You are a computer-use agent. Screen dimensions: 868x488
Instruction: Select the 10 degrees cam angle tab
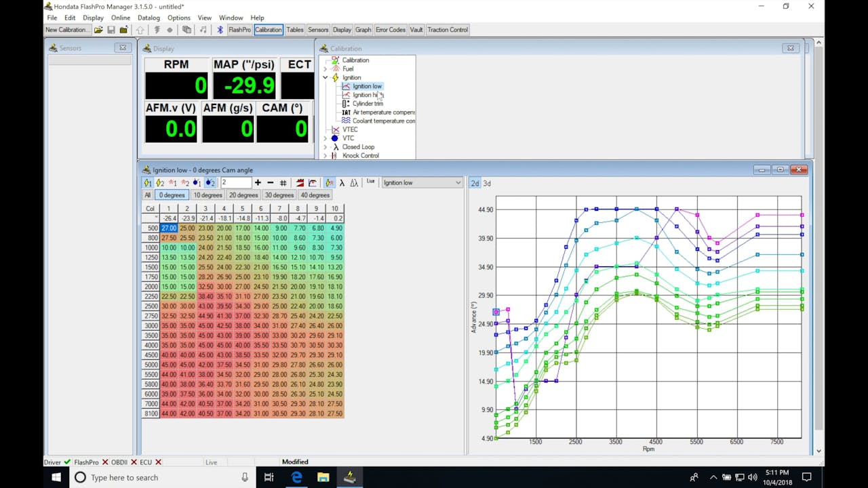point(207,195)
